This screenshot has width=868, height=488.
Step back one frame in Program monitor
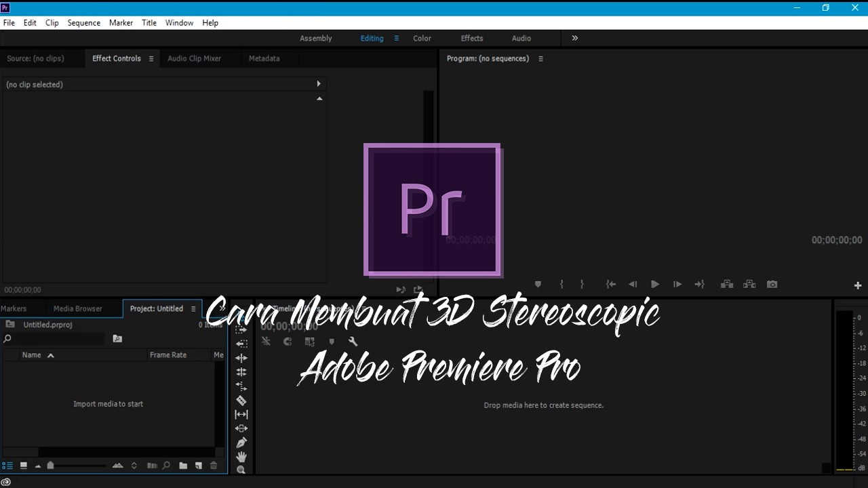pos(633,285)
